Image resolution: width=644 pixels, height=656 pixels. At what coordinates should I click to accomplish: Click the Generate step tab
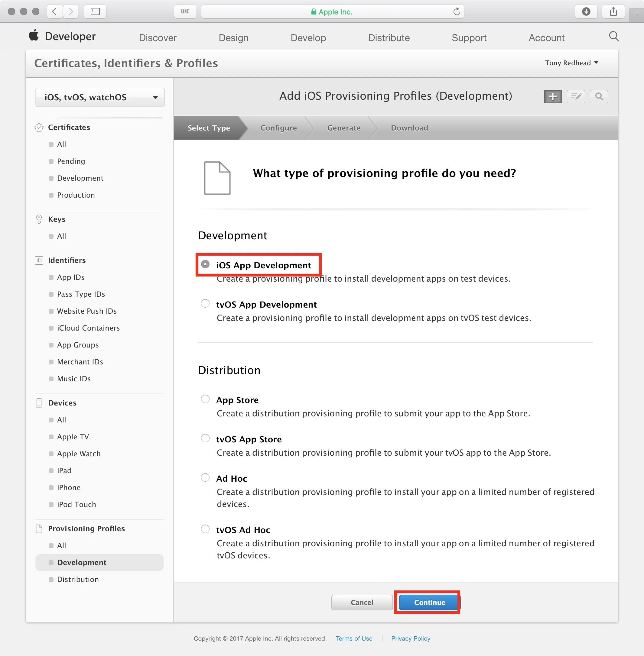pos(344,128)
